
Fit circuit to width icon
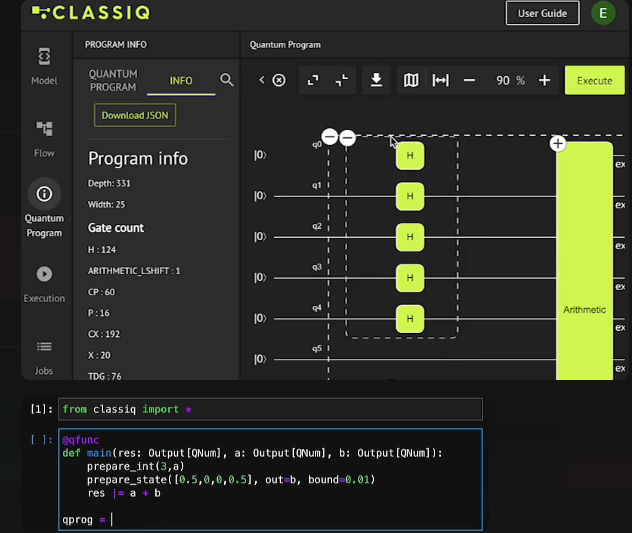441,80
